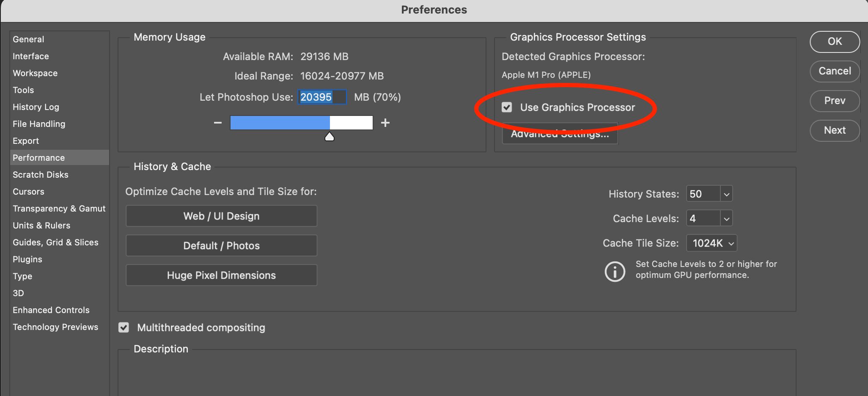The image size is (868, 396).
Task: Click Next to go to following pane
Action: coord(835,130)
